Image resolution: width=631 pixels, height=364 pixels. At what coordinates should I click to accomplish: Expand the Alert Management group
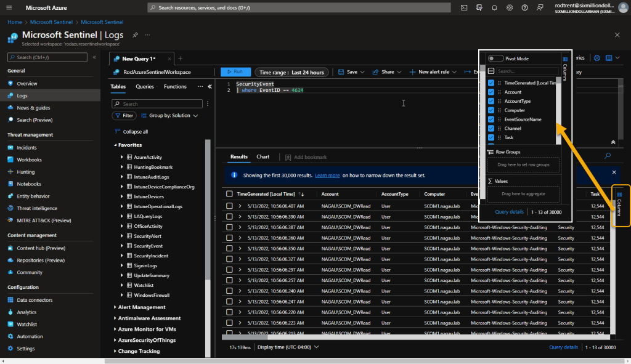[x=115, y=307]
